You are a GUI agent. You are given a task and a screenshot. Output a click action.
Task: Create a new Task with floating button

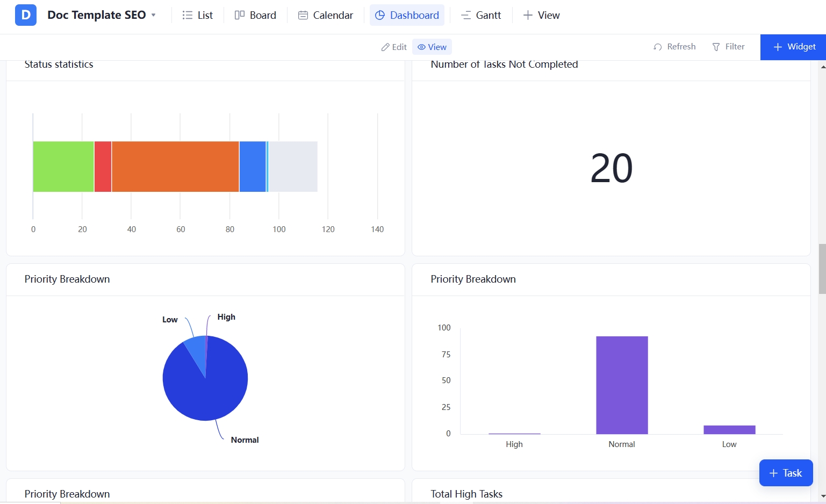(x=786, y=473)
